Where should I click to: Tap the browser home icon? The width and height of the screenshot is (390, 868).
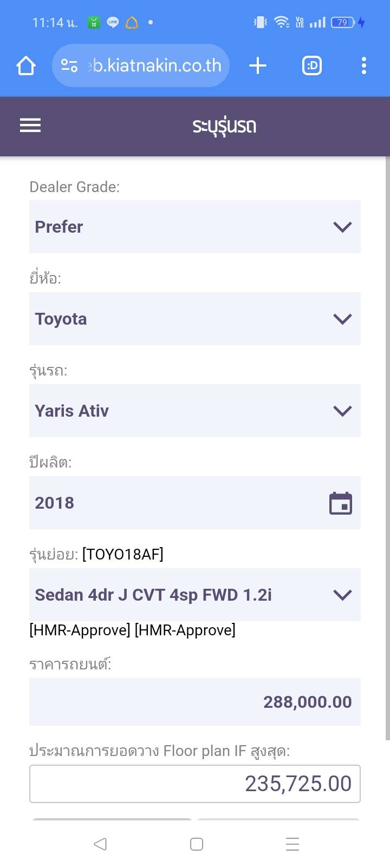click(x=26, y=66)
